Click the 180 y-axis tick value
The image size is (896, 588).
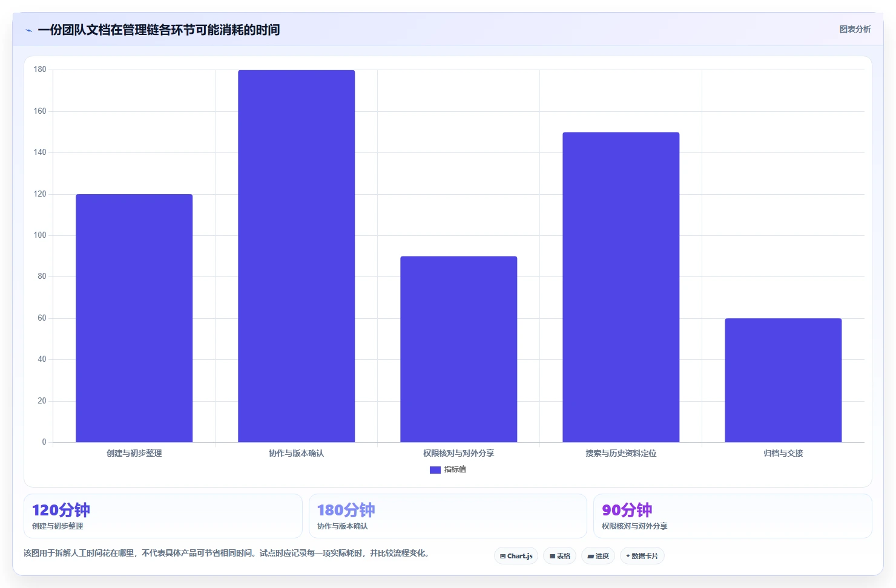[40, 70]
